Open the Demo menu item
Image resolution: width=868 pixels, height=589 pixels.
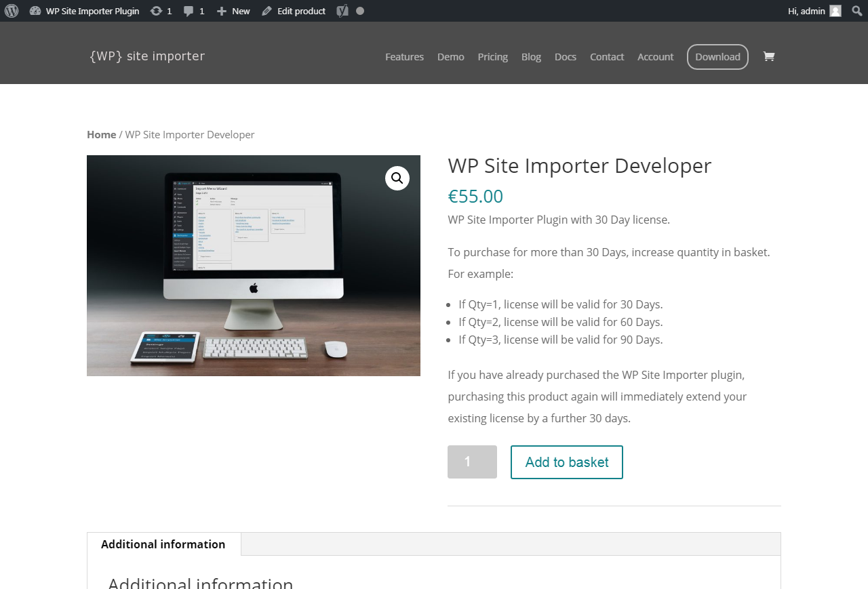(x=451, y=57)
